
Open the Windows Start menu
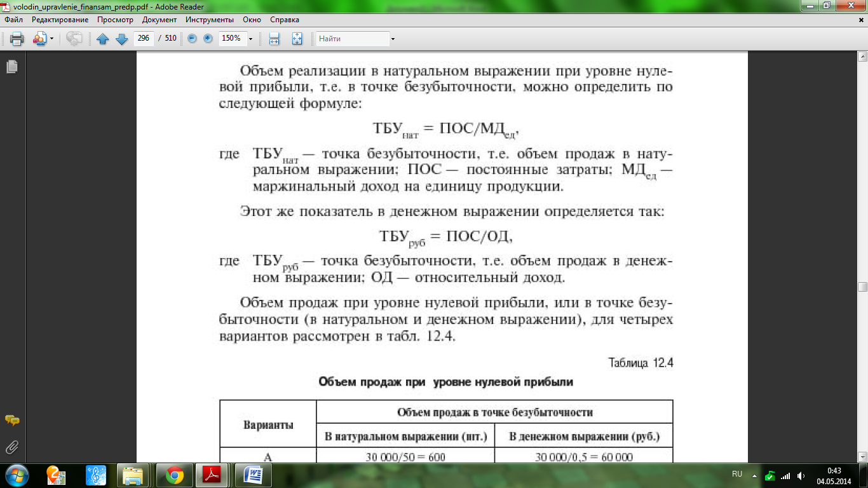tap(16, 475)
